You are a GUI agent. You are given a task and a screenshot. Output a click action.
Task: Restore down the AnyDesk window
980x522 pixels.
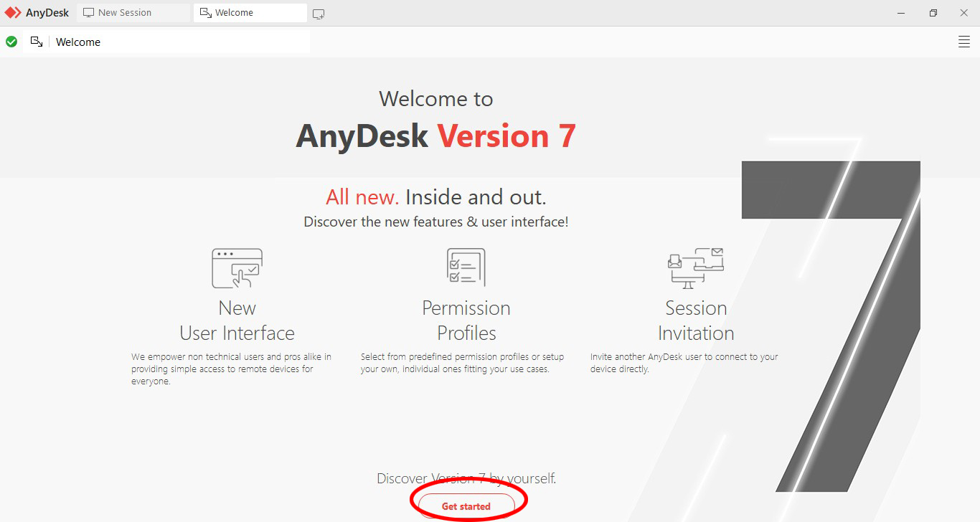click(x=933, y=13)
